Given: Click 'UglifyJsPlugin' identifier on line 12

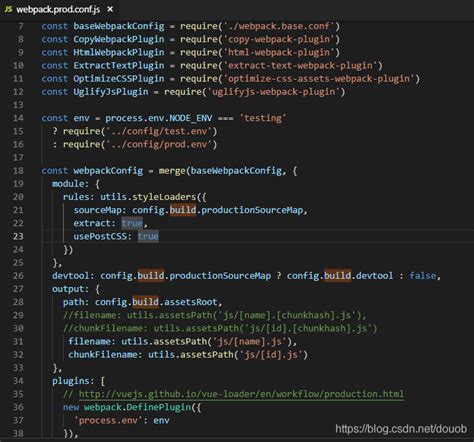Looking at the screenshot, I should click(111, 92).
